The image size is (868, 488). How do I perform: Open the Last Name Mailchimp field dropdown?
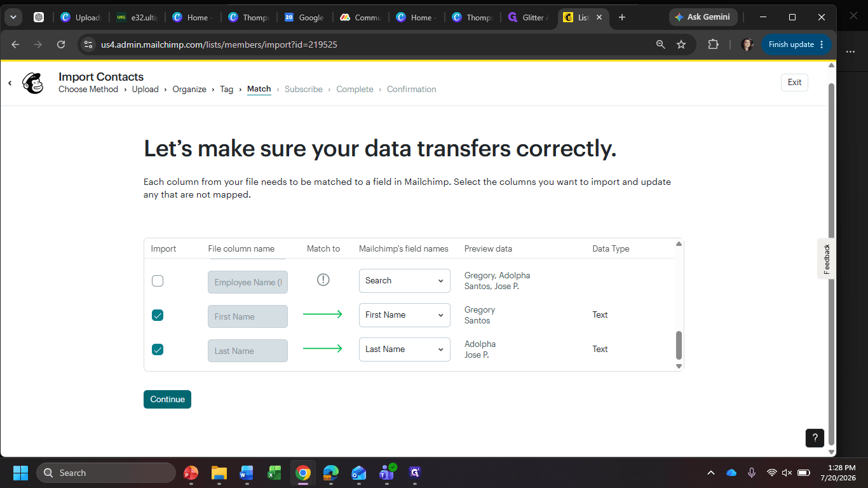[405, 349]
